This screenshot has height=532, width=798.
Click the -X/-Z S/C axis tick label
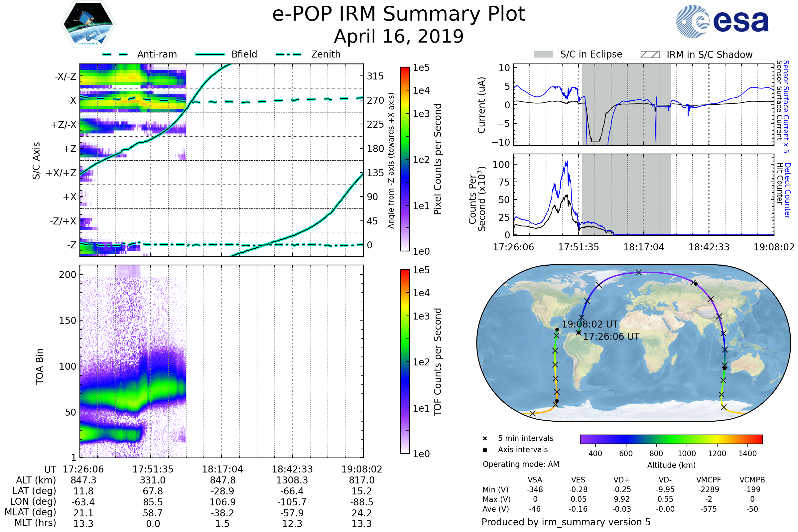(x=66, y=76)
